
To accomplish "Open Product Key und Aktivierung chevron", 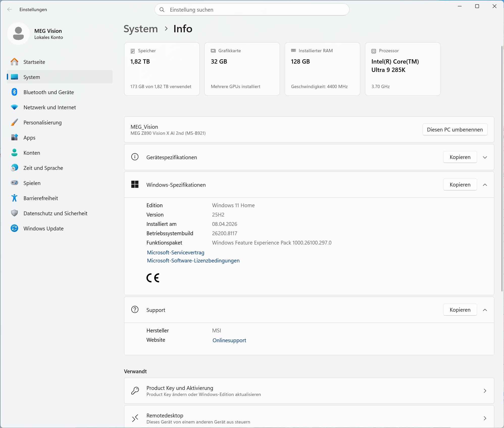I will point(485,391).
